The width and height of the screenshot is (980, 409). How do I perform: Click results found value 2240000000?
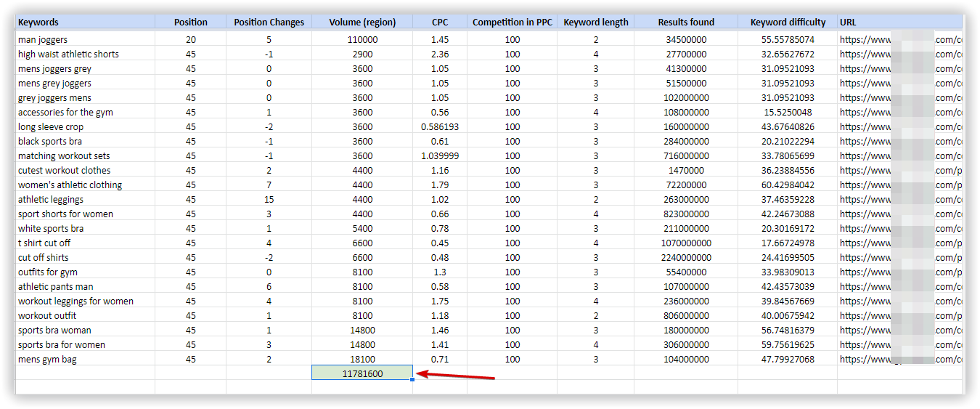tap(686, 257)
